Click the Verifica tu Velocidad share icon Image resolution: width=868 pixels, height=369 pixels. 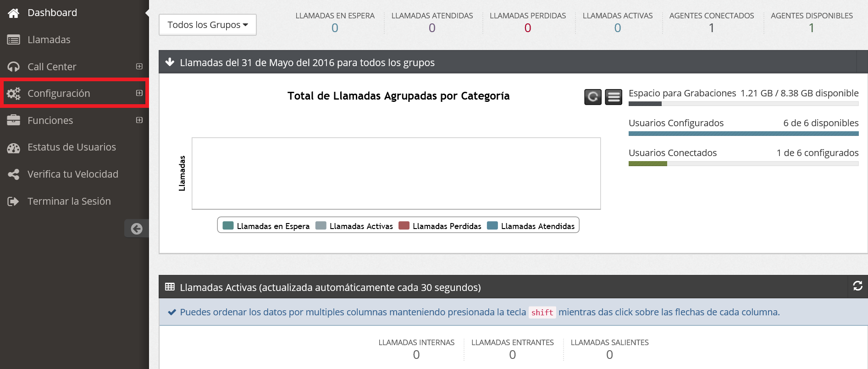(x=14, y=174)
